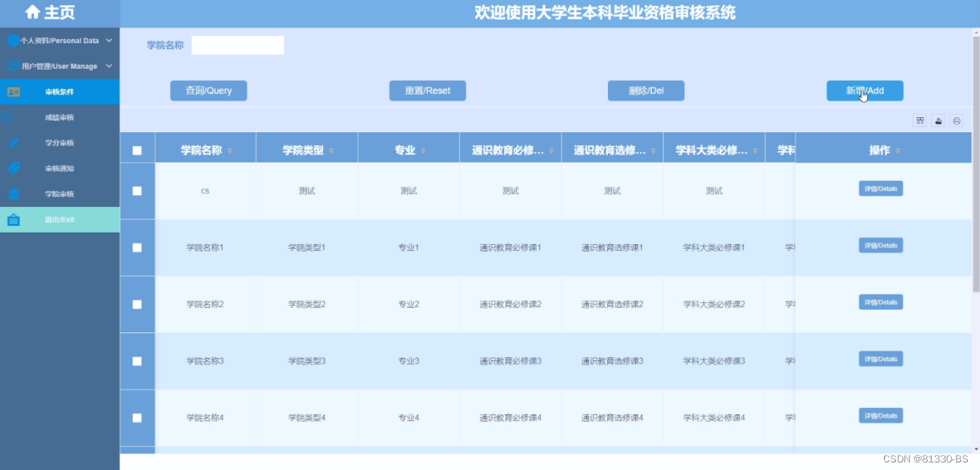Open 审核通知 in the sidebar

[60, 169]
